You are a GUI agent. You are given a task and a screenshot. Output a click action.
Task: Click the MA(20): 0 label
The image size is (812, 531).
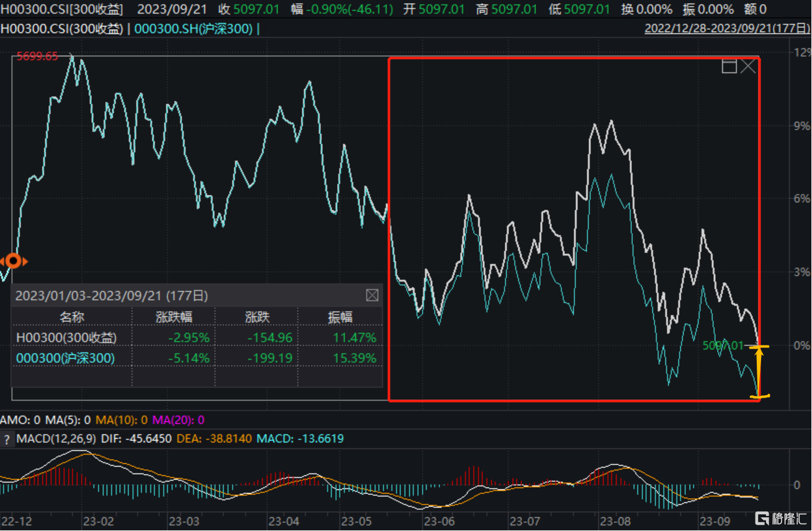pos(178,420)
